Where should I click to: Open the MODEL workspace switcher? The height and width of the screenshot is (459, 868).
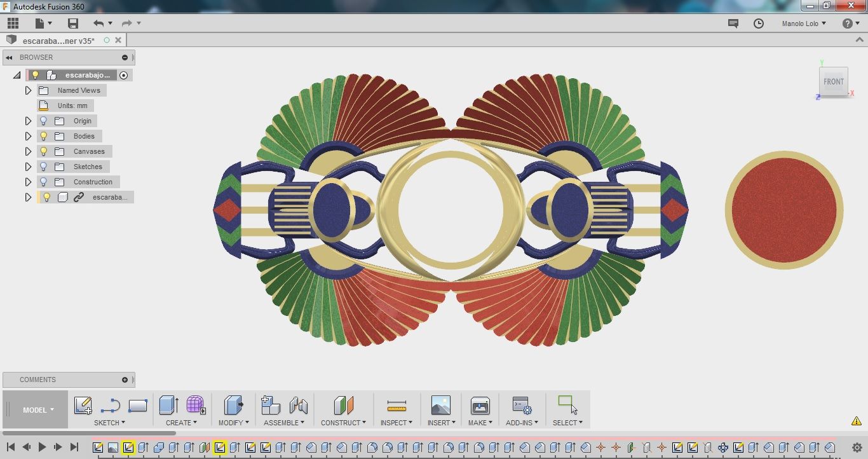35,409
